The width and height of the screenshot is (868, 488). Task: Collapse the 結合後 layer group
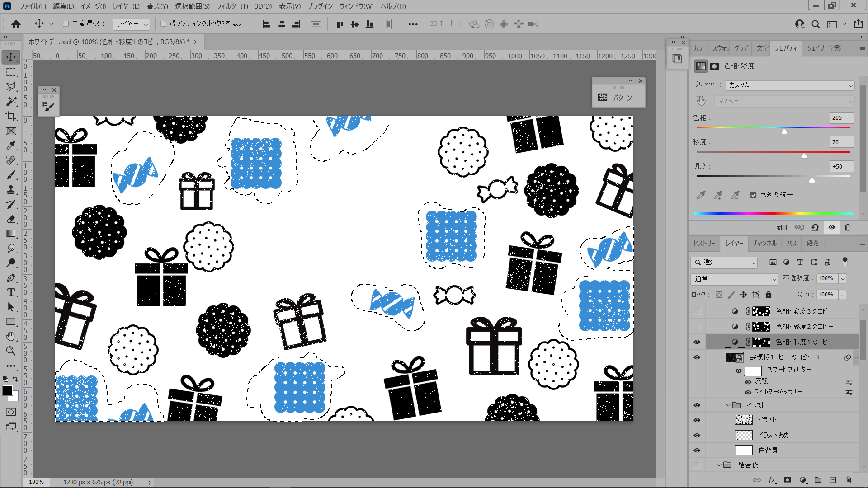tap(719, 465)
